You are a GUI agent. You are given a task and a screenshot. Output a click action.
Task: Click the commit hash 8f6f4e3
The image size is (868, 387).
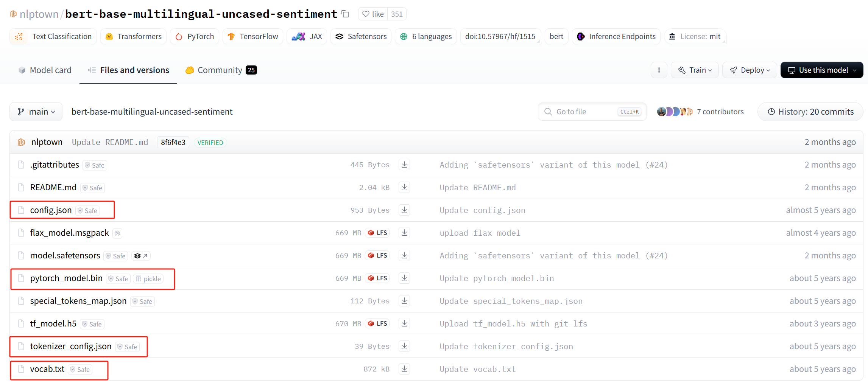tap(173, 142)
